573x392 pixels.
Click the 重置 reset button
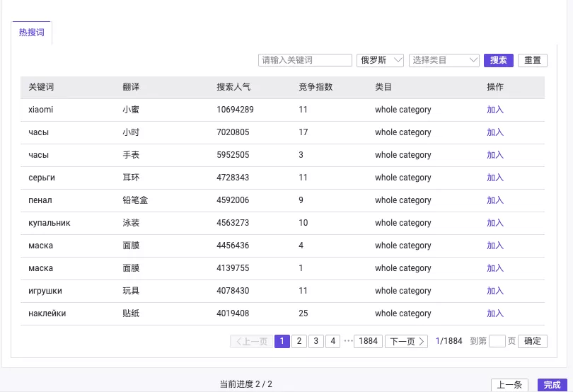pyautogui.click(x=532, y=60)
